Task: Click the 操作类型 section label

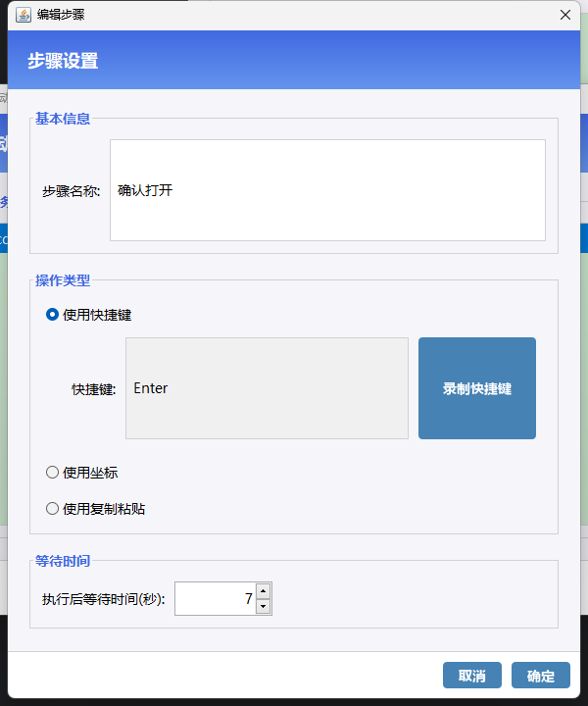Action: (x=63, y=280)
